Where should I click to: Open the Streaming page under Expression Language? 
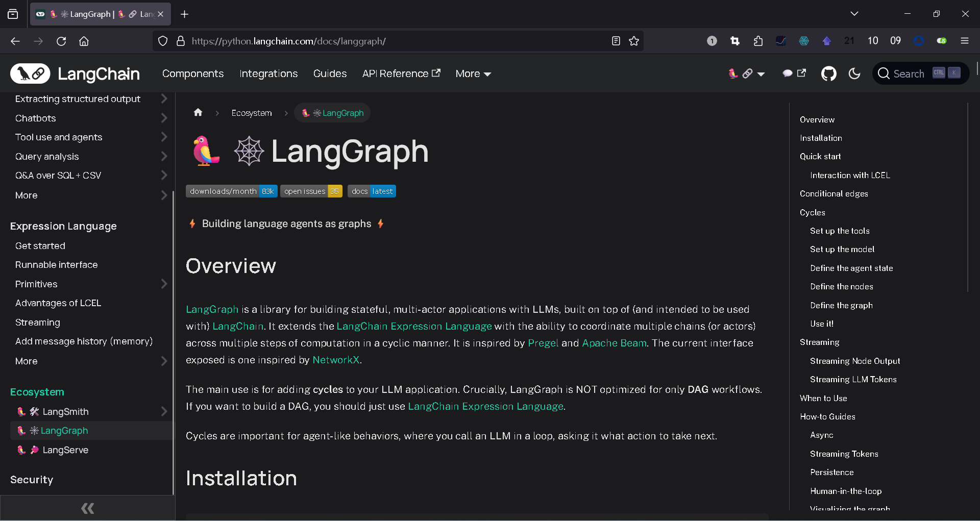(x=38, y=322)
